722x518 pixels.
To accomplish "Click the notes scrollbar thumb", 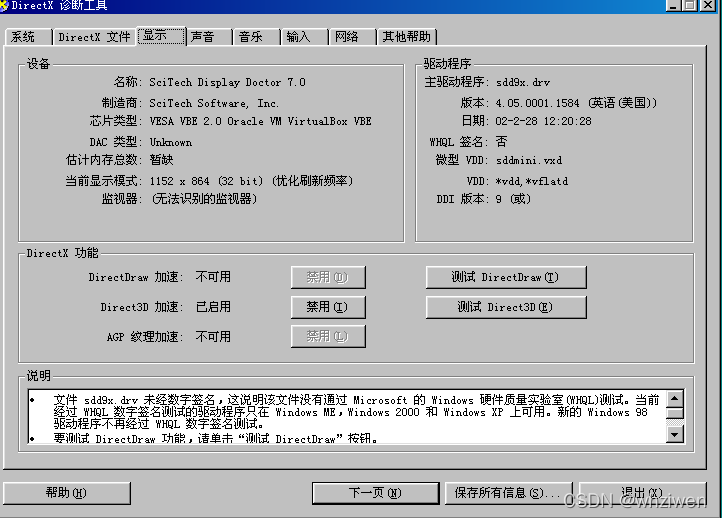I will 675,413.
